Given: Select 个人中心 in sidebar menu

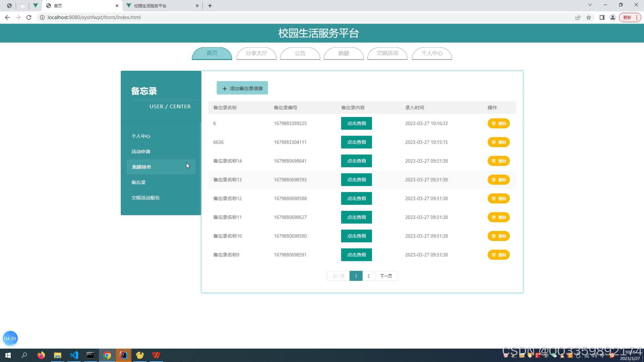Looking at the screenshot, I should pyautogui.click(x=161, y=136).
